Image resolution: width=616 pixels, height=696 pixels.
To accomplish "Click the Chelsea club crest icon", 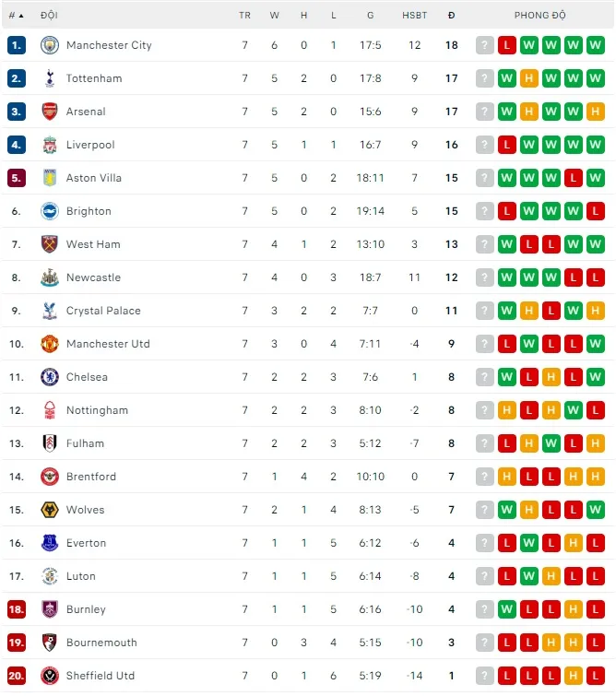I will coord(50,377).
